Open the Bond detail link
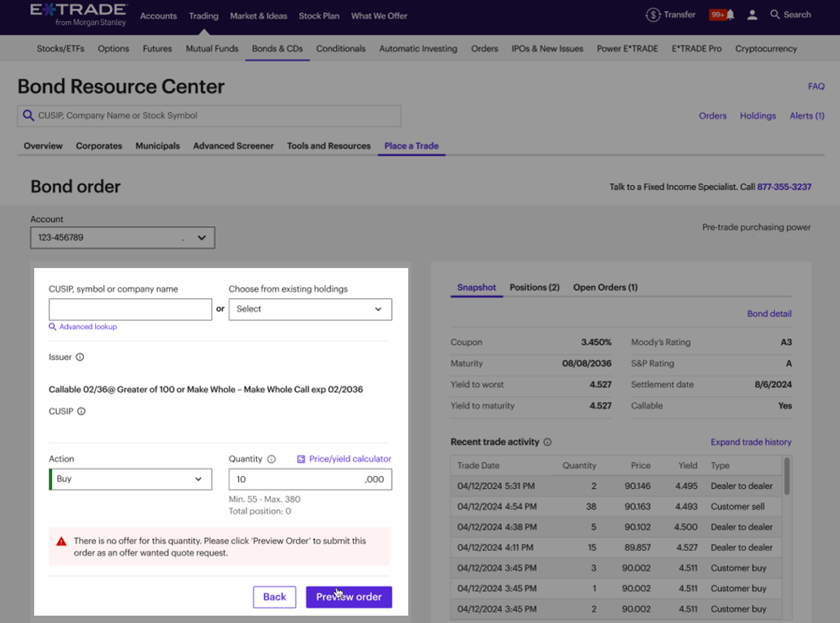Image resolution: width=840 pixels, height=623 pixels. (x=769, y=314)
